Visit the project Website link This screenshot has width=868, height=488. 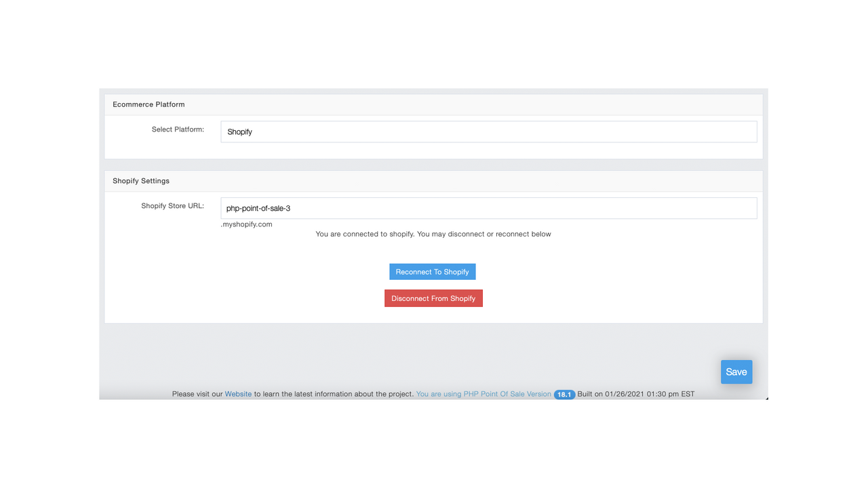238,394
